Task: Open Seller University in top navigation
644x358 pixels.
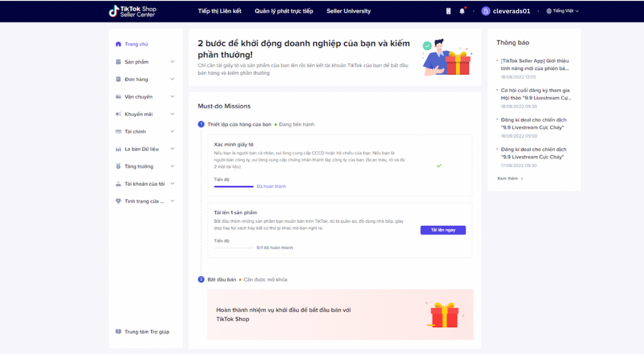Action: (x=349, y=11)
